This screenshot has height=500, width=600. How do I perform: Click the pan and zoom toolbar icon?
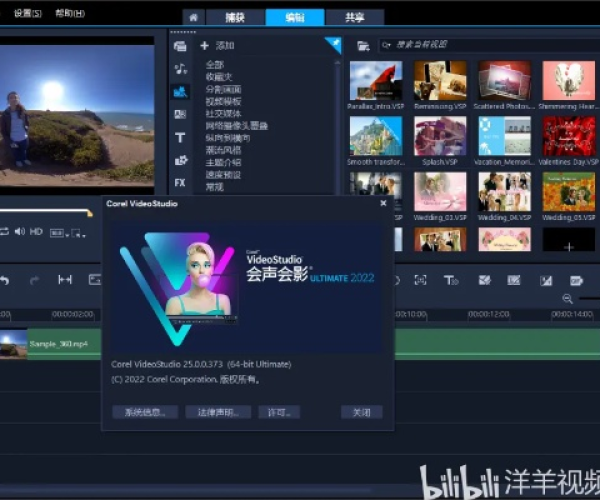pyautogui.click(x=514, y=280)
